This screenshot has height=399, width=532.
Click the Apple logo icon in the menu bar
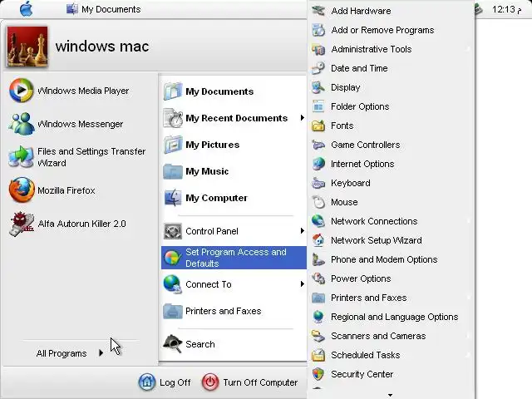[x=26, y=9]
